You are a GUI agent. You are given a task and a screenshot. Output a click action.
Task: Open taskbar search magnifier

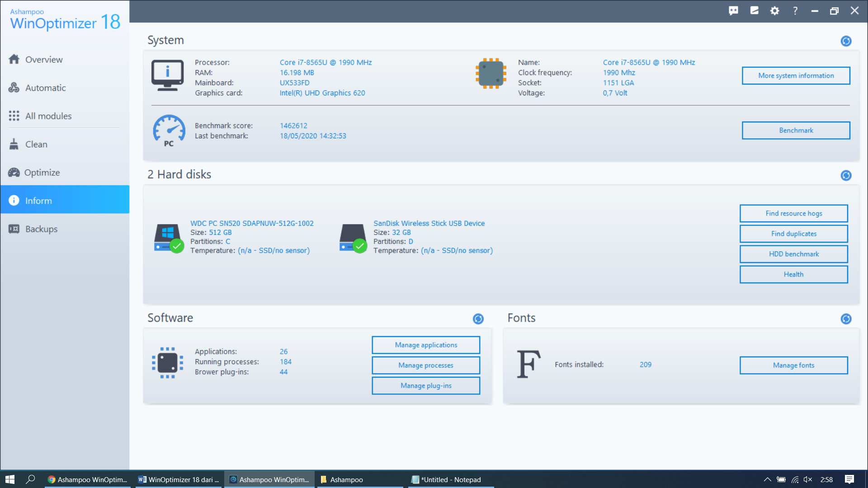coord(30,479)
